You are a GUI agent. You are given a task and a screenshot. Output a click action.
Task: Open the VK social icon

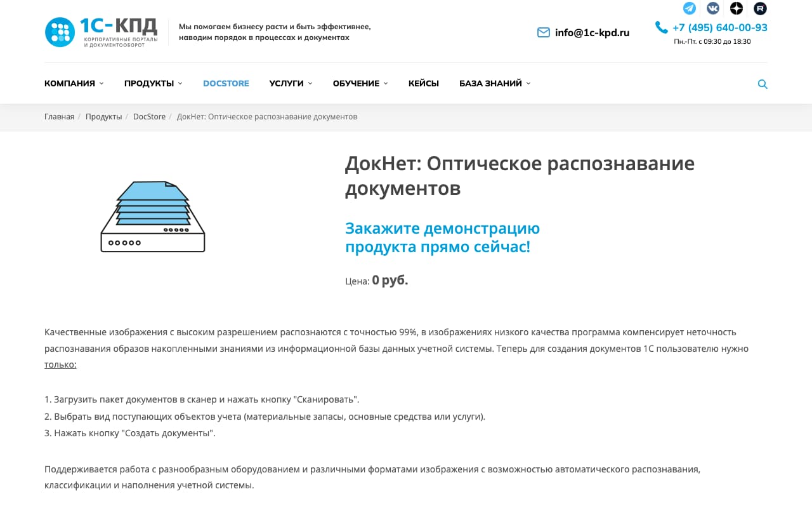point(713,8)
